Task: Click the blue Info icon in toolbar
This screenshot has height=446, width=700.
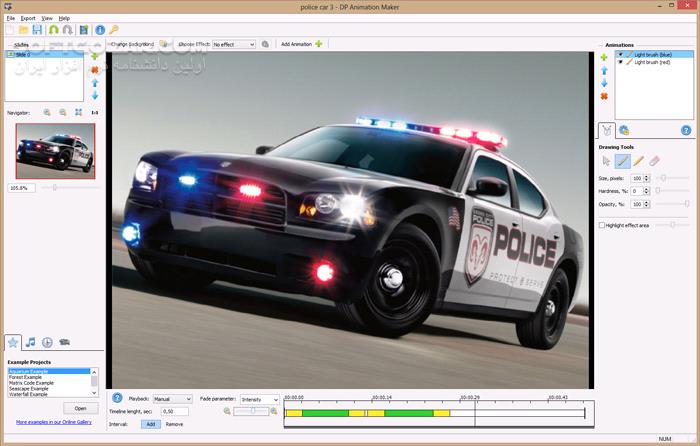Action: click(x=100, y=30)
